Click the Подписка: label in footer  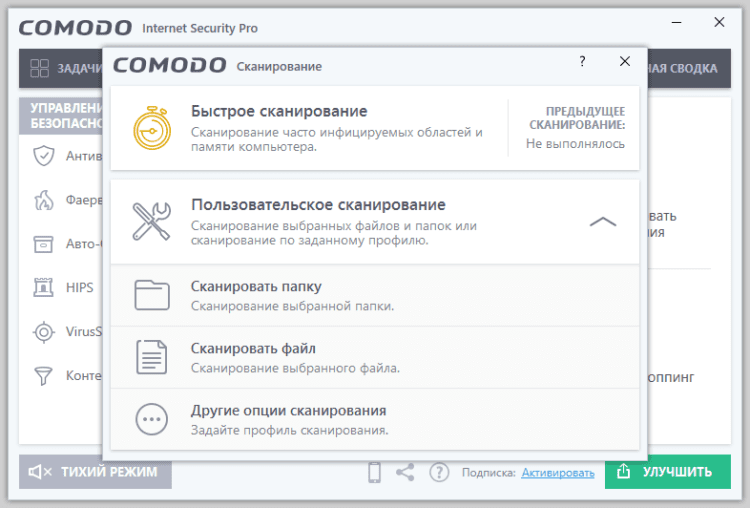pyautogui.click(x=488, y=473)
